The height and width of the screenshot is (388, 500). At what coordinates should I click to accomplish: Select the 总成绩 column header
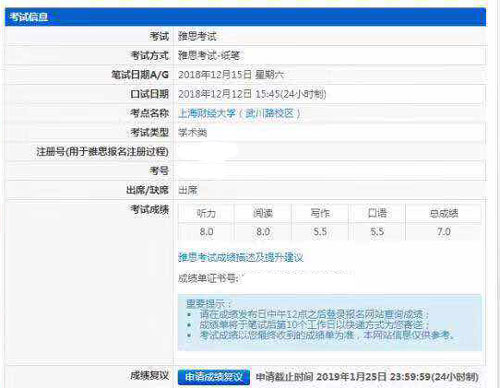[444, 213]
